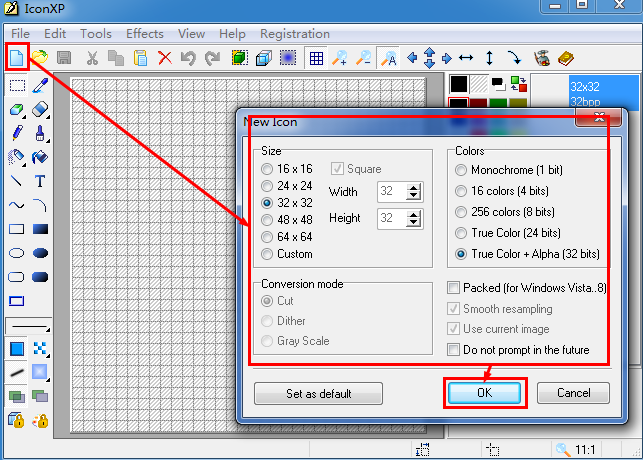The height and width of the screenshot is (460, 643).
Task: Select the Text tool T icon
Action: click(x=40, y=181)
